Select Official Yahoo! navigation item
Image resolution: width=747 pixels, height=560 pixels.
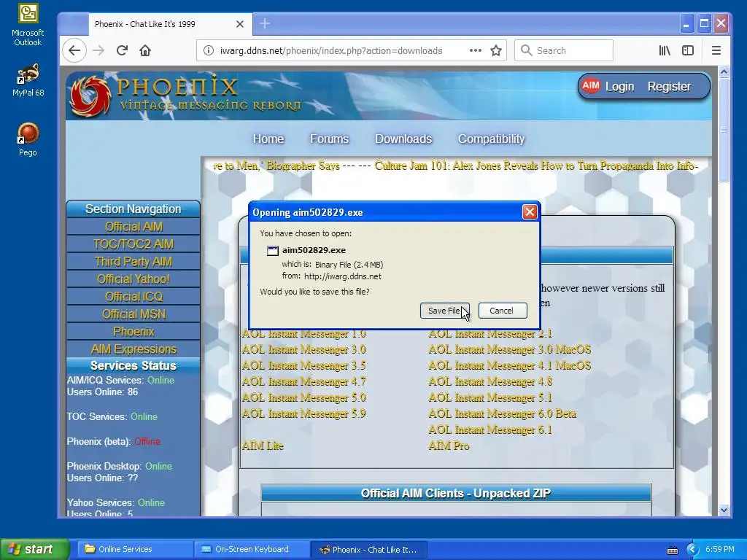[133, 279]
